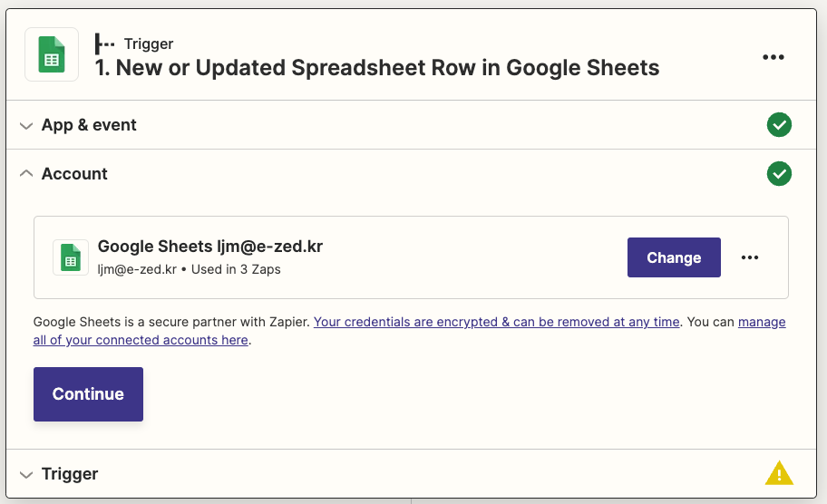The image size is (827, 504).
Task: Click the step title 'New or Updated Spreadsheet Row'
Action: (378, 68)
